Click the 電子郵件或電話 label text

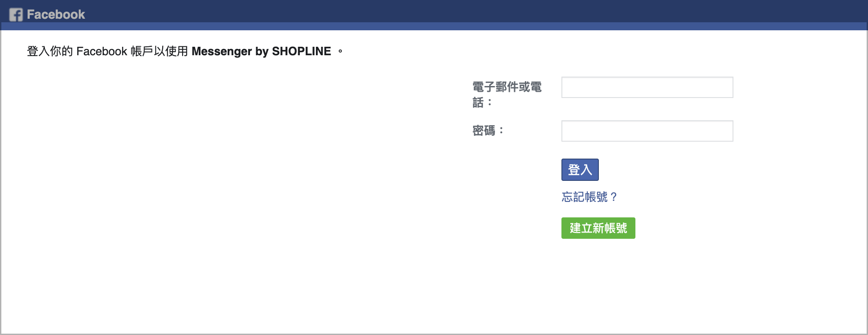[507, 94]
